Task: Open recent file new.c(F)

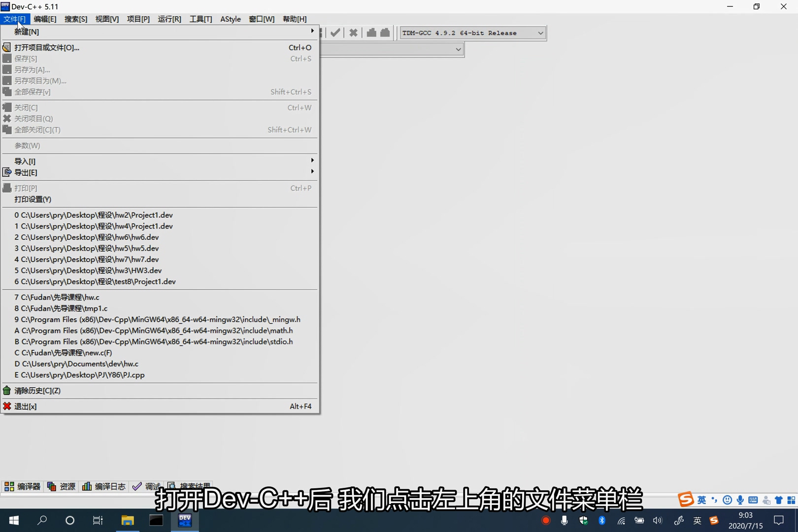Action: 160,353
